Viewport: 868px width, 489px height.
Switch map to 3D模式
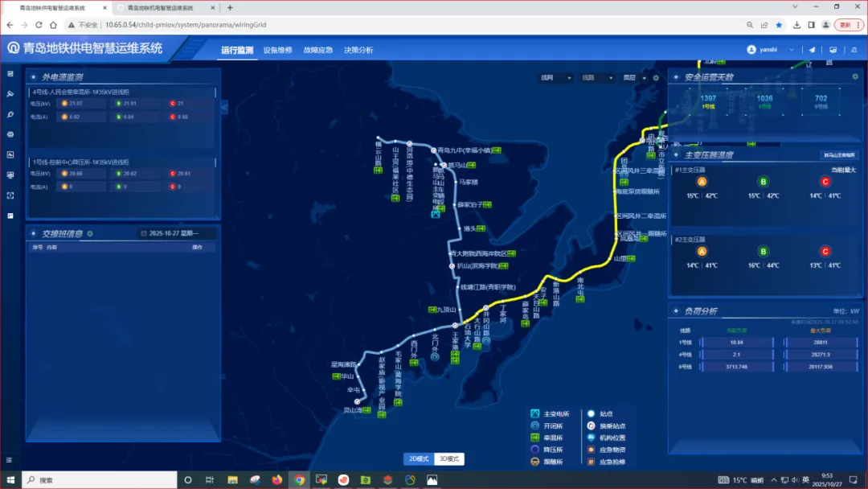coord(449,459)
